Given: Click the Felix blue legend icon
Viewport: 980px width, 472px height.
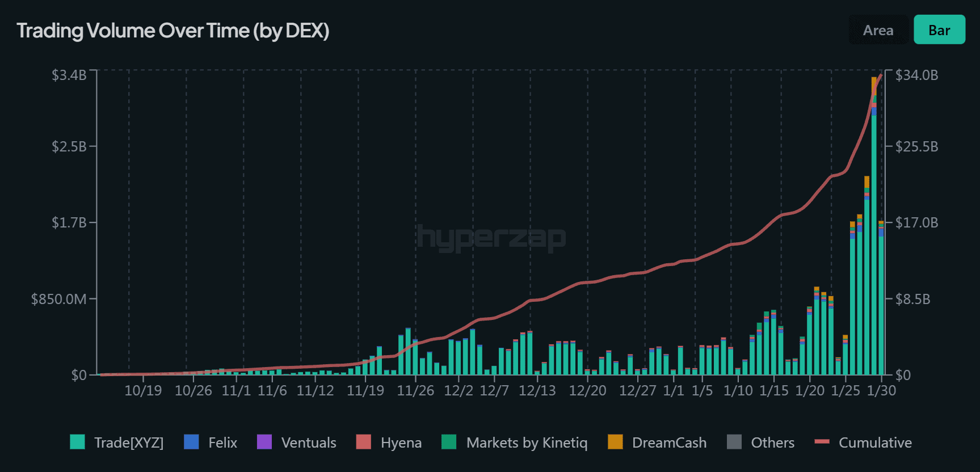Looking at the screenshot, I should (x=192, y=442).
